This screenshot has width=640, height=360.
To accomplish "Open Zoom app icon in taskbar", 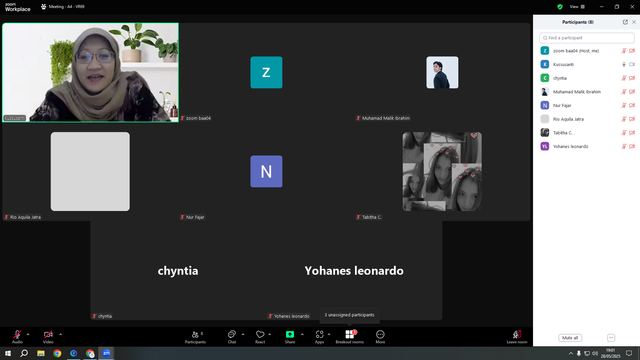I will point(107,353).
